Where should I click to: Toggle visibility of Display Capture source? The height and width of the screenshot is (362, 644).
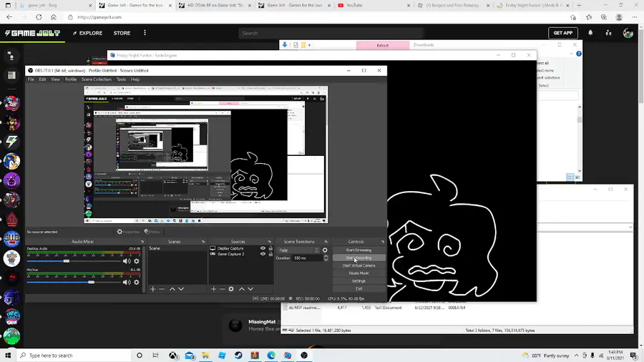[263, 248]
